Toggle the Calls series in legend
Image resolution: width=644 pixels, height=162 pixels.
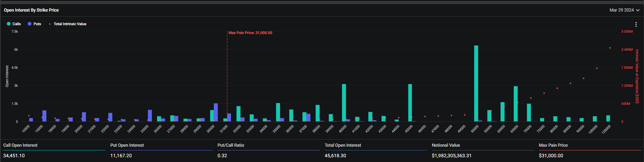pos(17,24)
